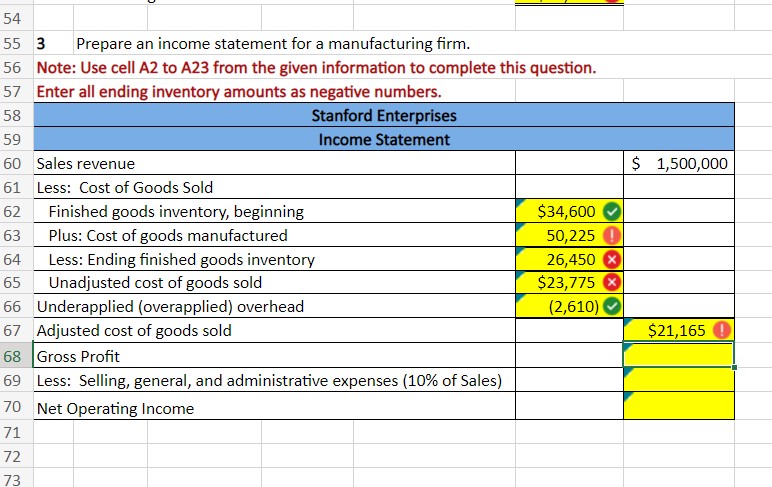Select the empty Gross Profit yellow cell
This screenshot has width=772, height=487.
pos(679,355)
